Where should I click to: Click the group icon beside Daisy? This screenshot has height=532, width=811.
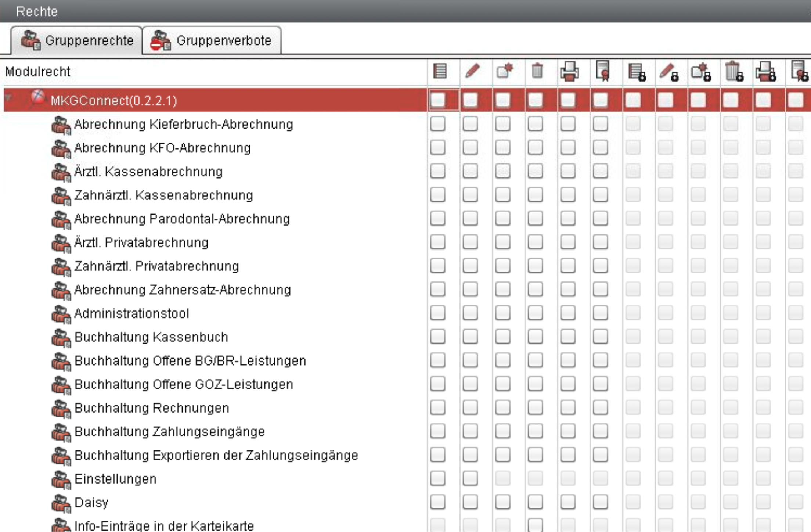pos(61,503)
